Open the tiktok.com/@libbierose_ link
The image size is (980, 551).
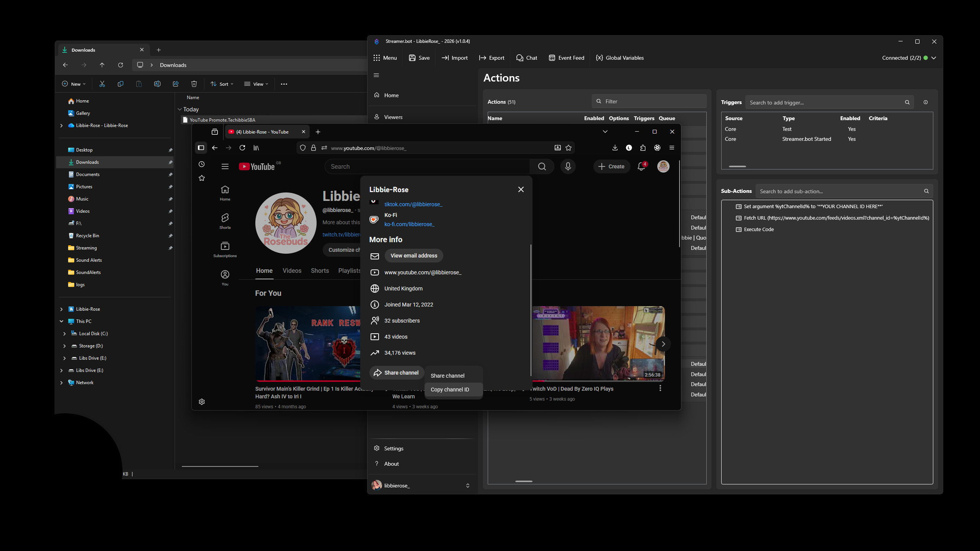coord(413,204)
